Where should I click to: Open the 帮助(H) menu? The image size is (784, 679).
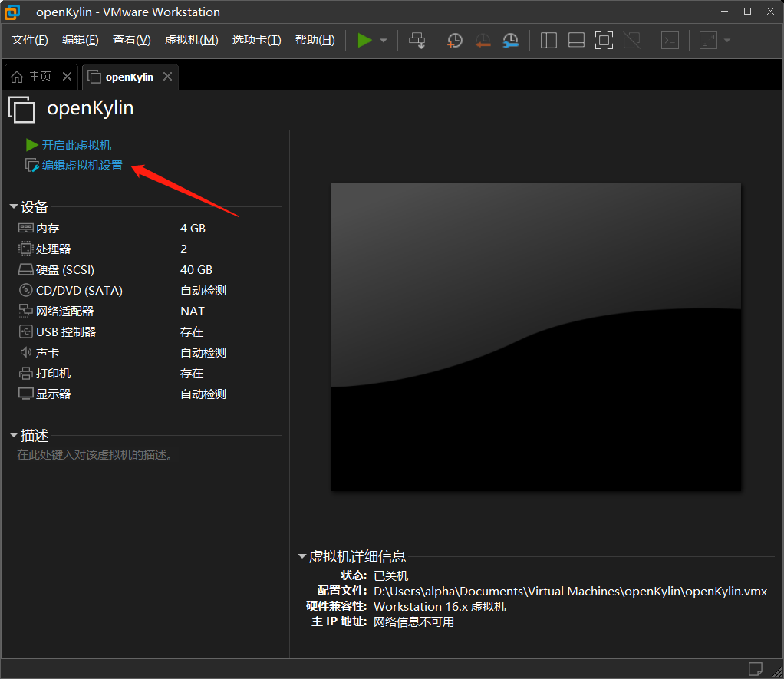click(x=315, y=40)
